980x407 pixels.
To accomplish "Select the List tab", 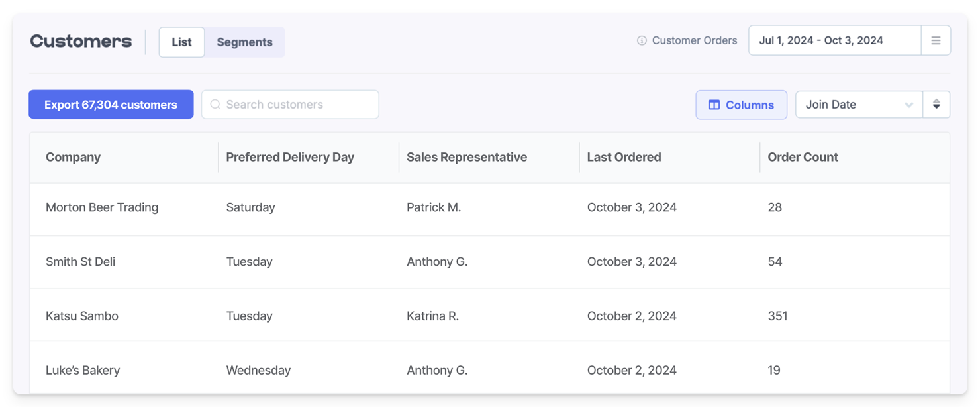I will tap(181, 41).
